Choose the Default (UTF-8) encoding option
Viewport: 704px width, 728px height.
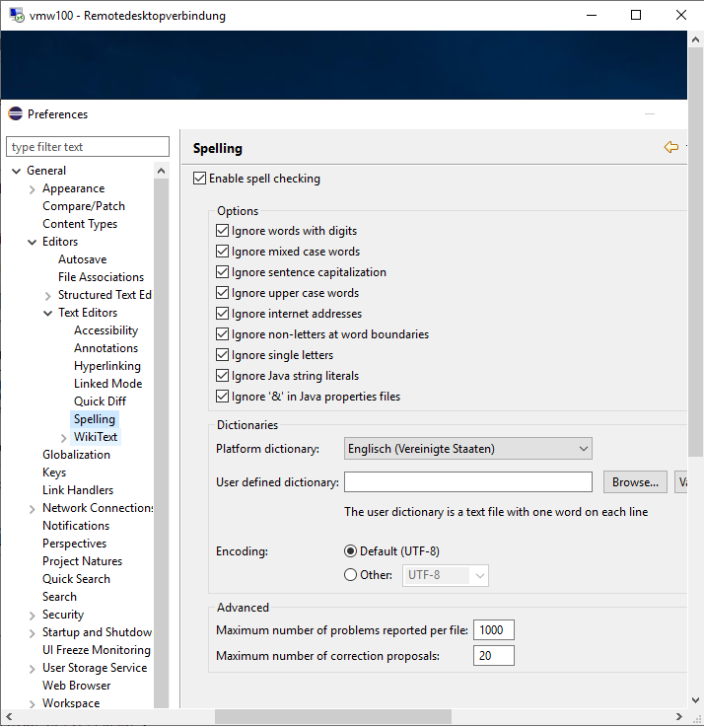click(x=351, y=550)
